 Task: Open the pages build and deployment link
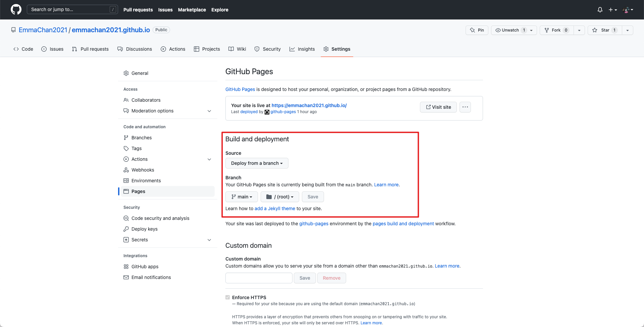point(403,224)
